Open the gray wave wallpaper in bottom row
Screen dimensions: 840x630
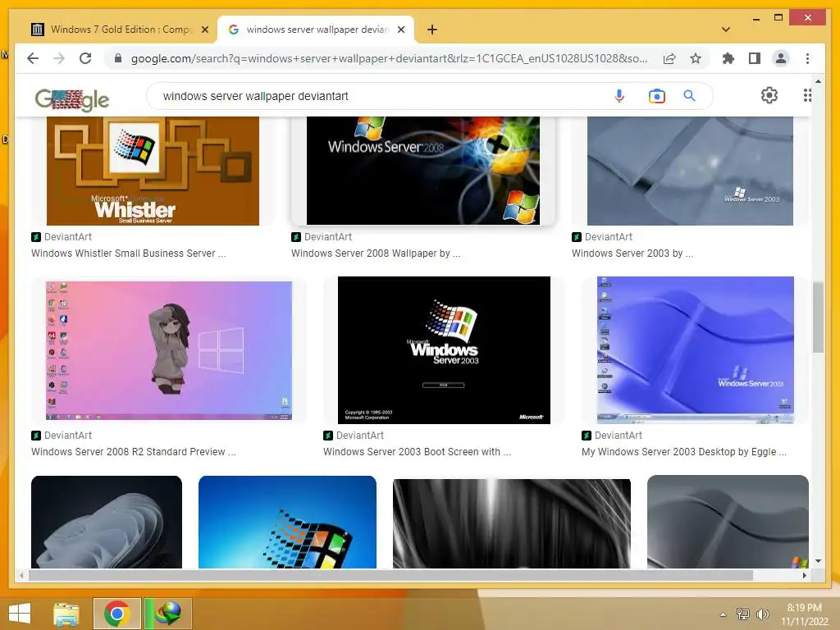728,522
